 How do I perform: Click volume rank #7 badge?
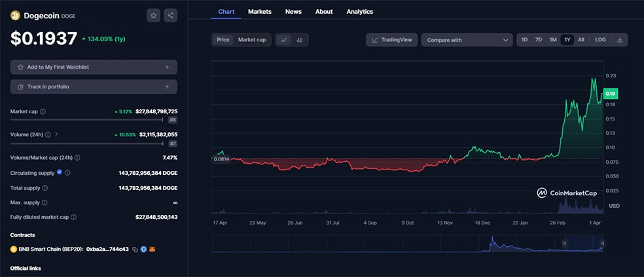point(173,143)
